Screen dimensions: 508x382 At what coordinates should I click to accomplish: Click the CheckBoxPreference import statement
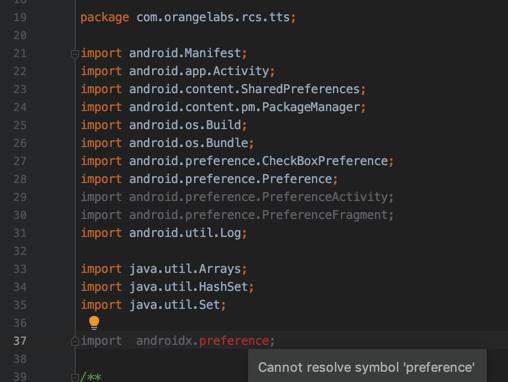tap(237, 161)
